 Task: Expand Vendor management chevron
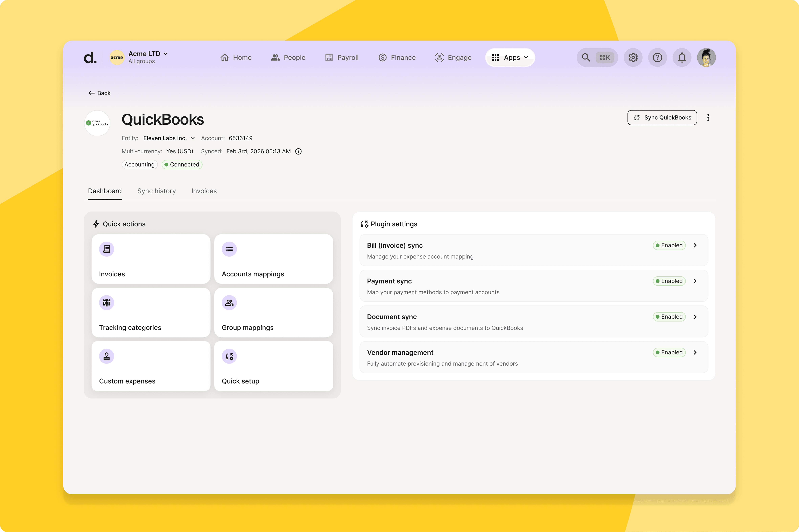click(x=695, y=352)
